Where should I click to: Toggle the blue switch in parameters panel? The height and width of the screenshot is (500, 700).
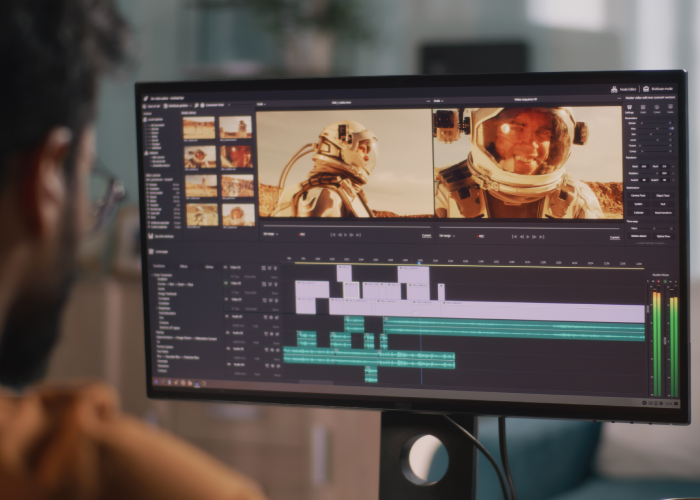click(671, 128)
